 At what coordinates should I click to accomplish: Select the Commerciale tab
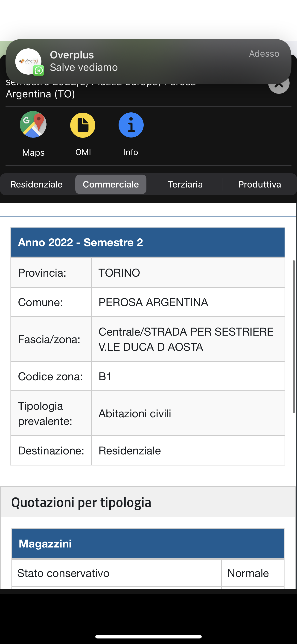[111, 184]
